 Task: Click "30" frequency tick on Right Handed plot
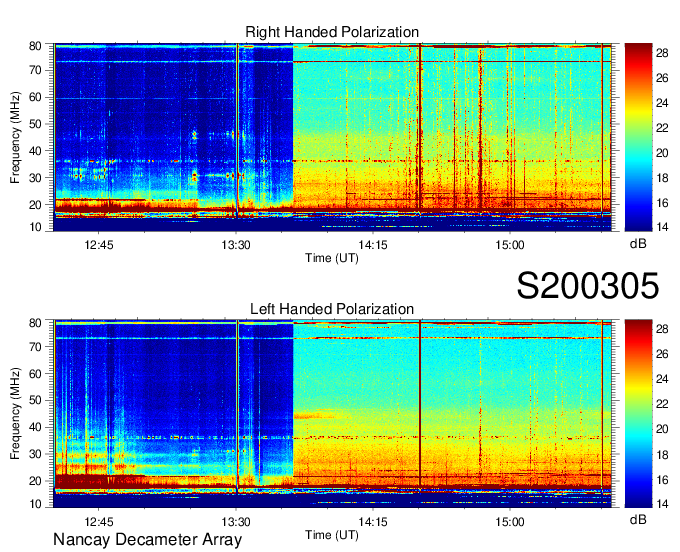tap(36, 178)
